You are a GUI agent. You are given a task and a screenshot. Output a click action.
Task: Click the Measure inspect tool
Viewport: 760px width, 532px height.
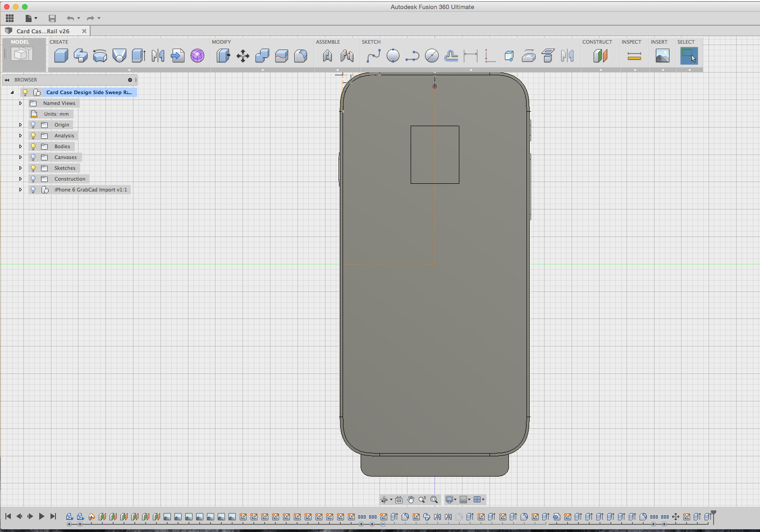tap(634, 56)
